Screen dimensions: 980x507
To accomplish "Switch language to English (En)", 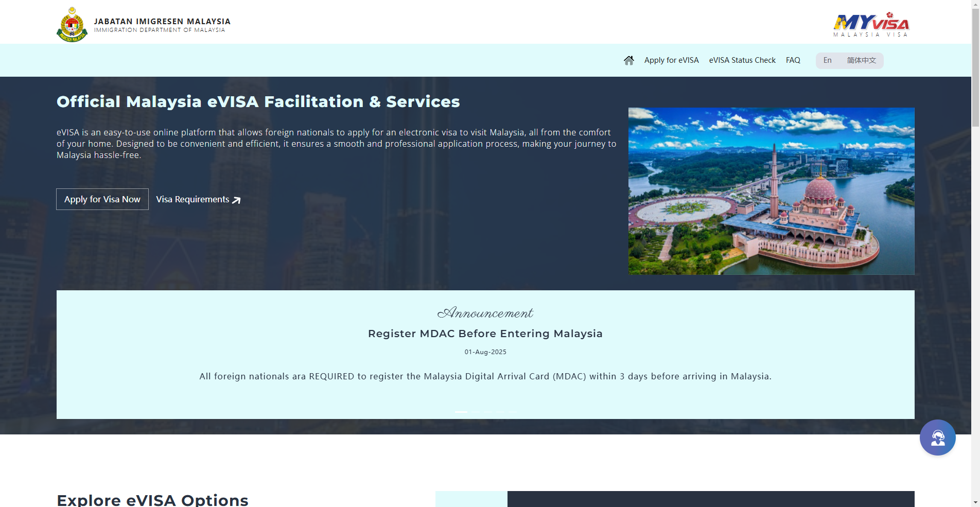I will click(827, 60).
